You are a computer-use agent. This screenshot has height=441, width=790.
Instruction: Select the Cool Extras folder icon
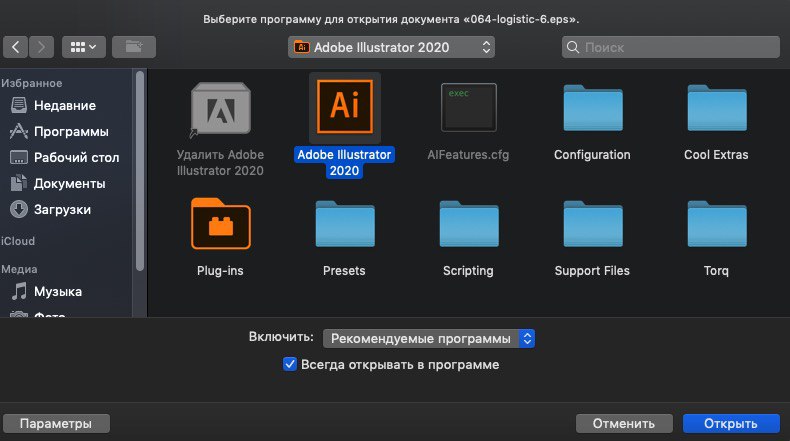click(x=716, y=108)
